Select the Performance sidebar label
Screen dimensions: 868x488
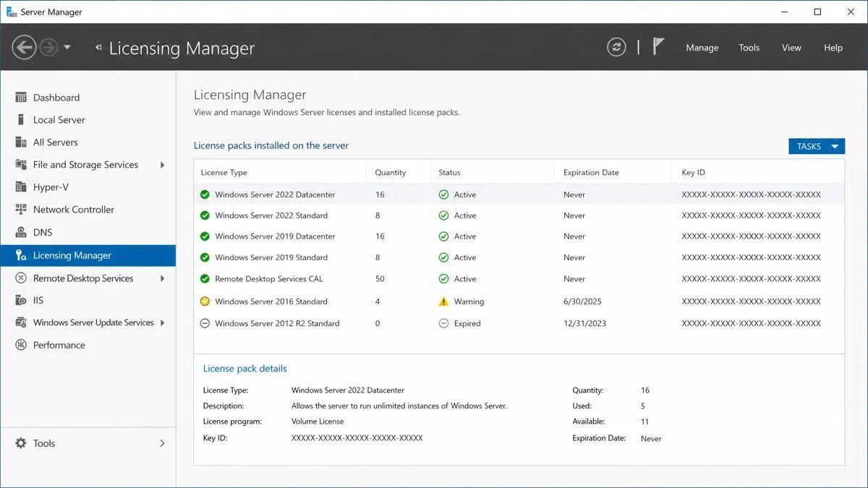(59, 345)
